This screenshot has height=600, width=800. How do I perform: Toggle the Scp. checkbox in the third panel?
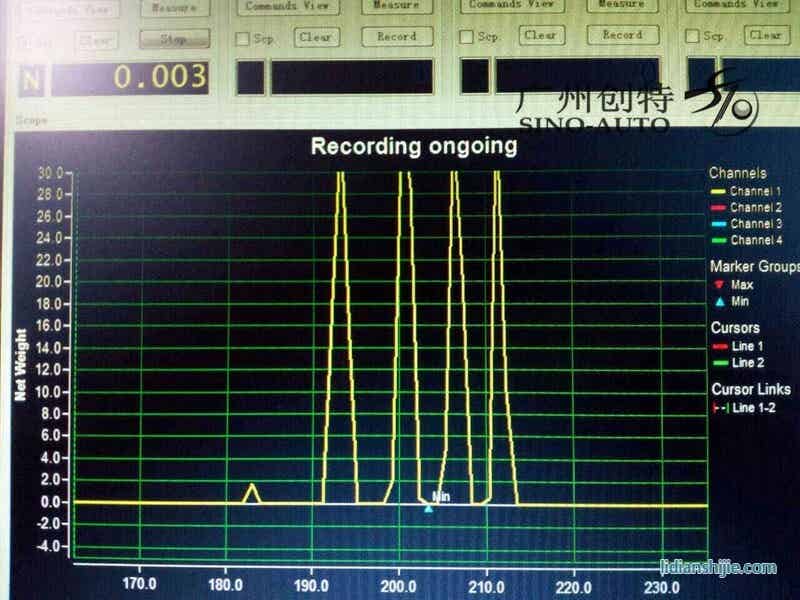[465, 38]
